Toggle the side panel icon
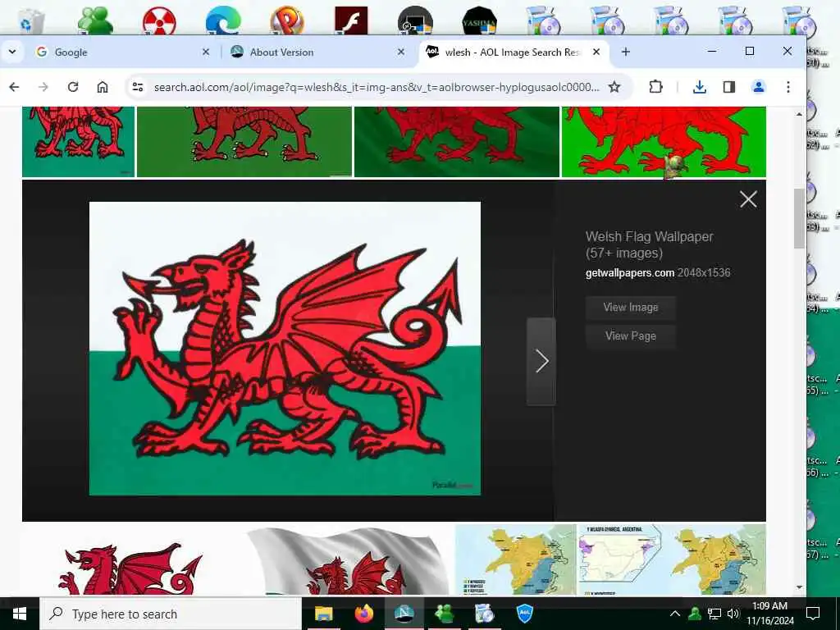This screenshot has height=630, width=840. coord(728,87)
